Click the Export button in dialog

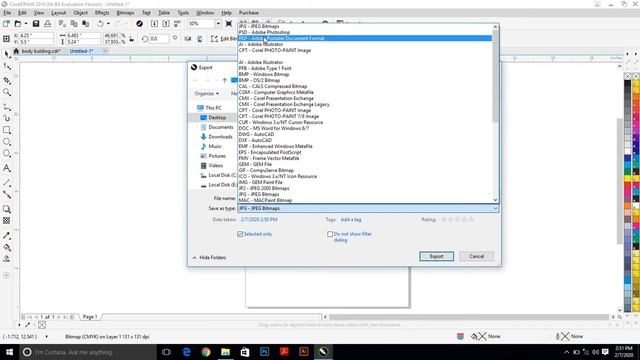(x=436, y=256)
